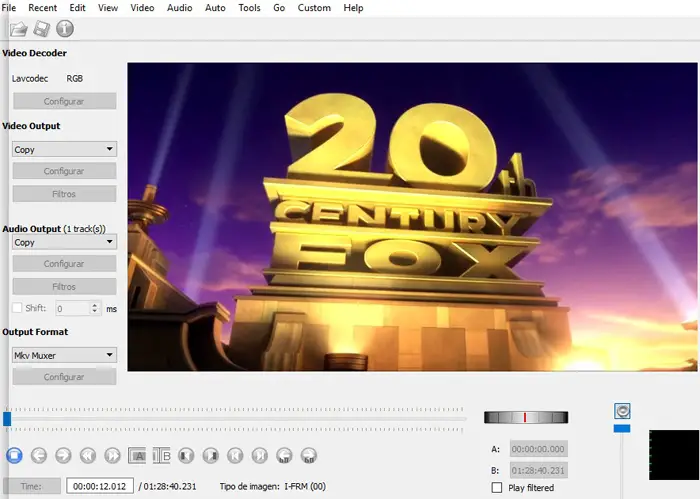Click the Shift value spinner arrows
This screenshot has width=700, height=499.
click(x=95, y=308)
